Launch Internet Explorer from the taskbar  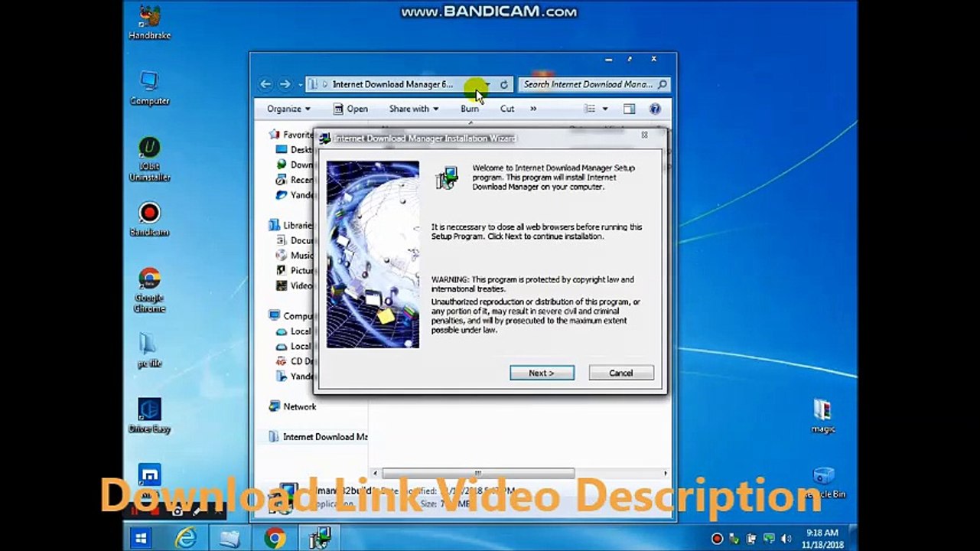pos(186,538)
